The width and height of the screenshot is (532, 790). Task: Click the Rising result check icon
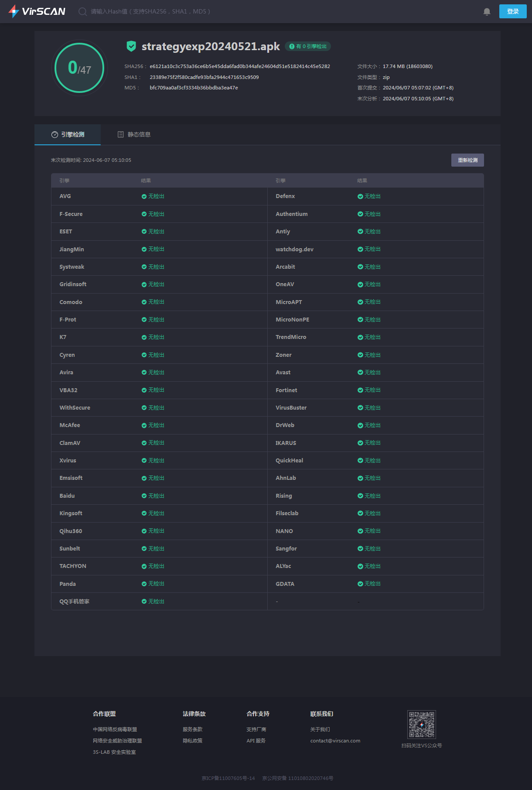point(360,496)
